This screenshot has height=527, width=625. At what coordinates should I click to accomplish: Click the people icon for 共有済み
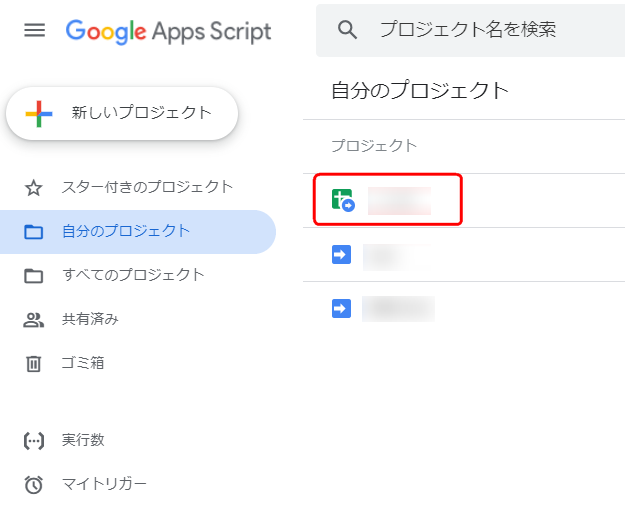[33, 320]
